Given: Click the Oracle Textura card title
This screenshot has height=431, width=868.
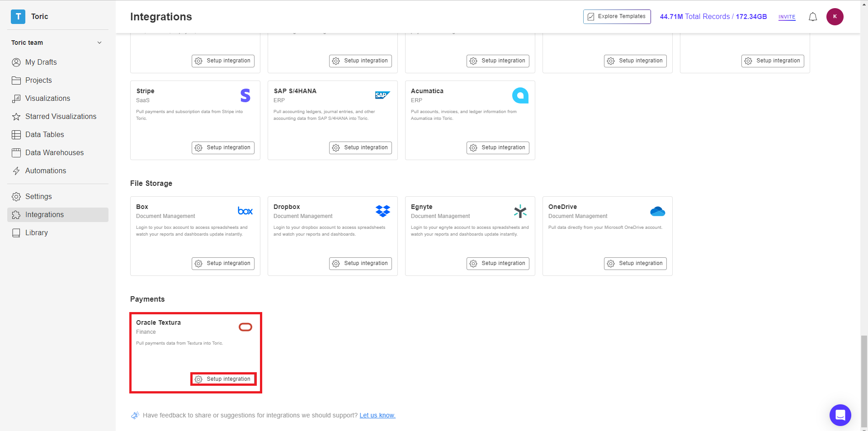Looking at the screenshot, I should 158,322.
